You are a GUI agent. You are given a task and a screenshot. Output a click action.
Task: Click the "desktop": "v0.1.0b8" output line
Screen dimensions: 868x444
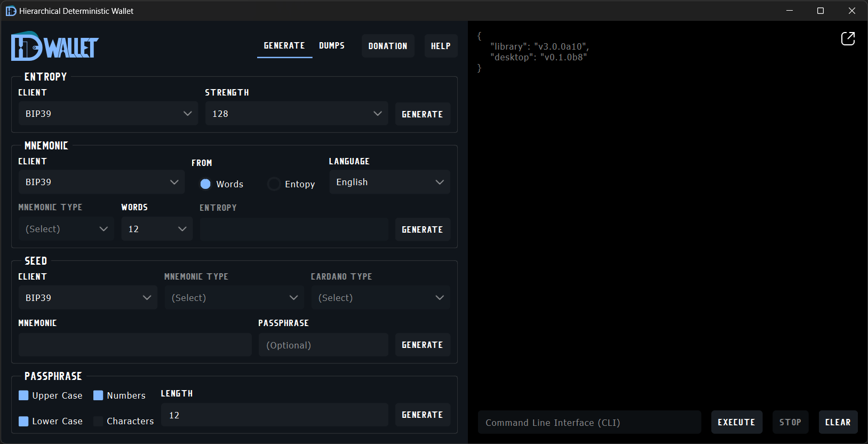(x=539, y=57)
